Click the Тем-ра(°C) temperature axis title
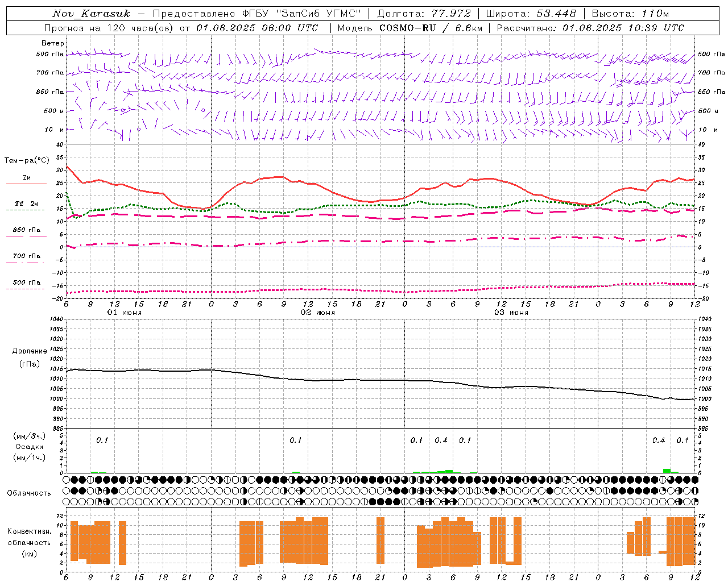This screenshot has height=582, width=728. [x=27, y=161]
